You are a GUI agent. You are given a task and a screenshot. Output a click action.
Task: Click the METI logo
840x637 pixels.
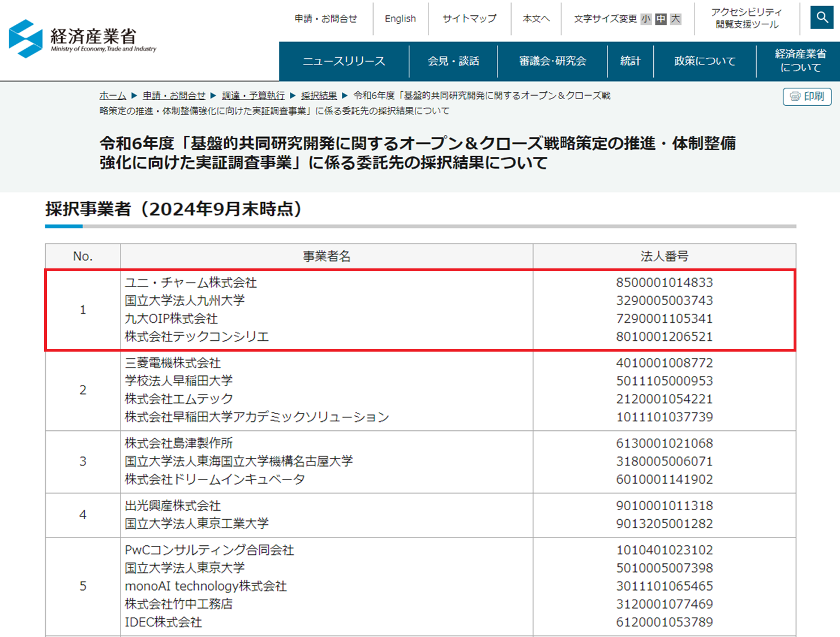[x=83, y=39]
